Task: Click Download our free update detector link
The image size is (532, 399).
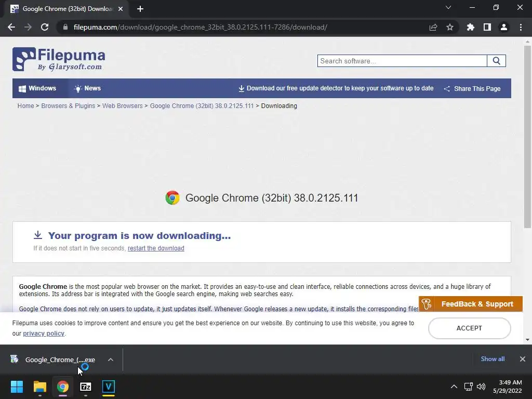Action: pos(336,88)
